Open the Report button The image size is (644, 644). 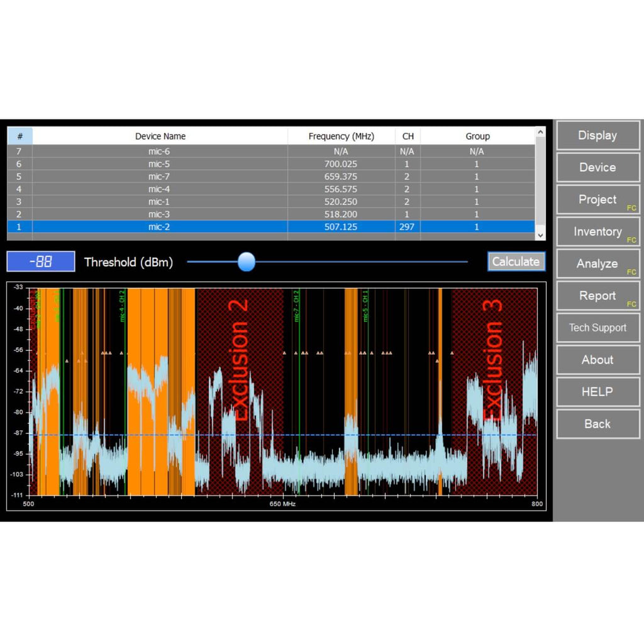[597, 296]
